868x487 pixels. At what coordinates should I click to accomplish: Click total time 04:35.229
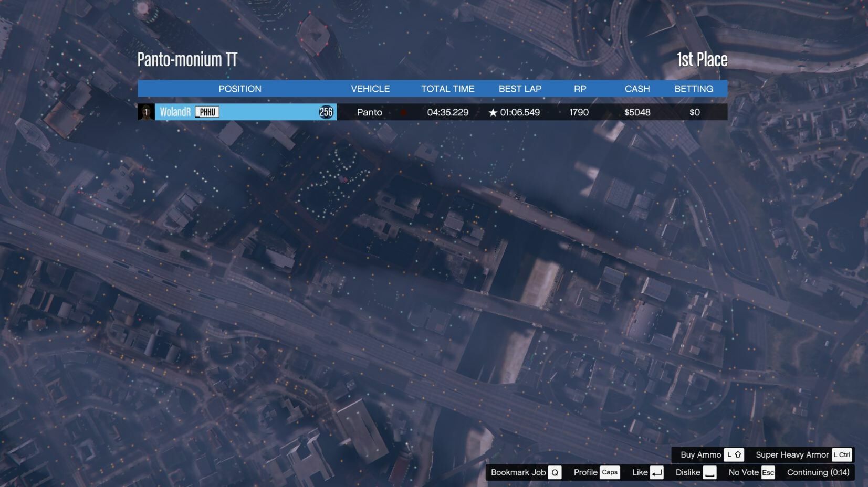[448, 112]
